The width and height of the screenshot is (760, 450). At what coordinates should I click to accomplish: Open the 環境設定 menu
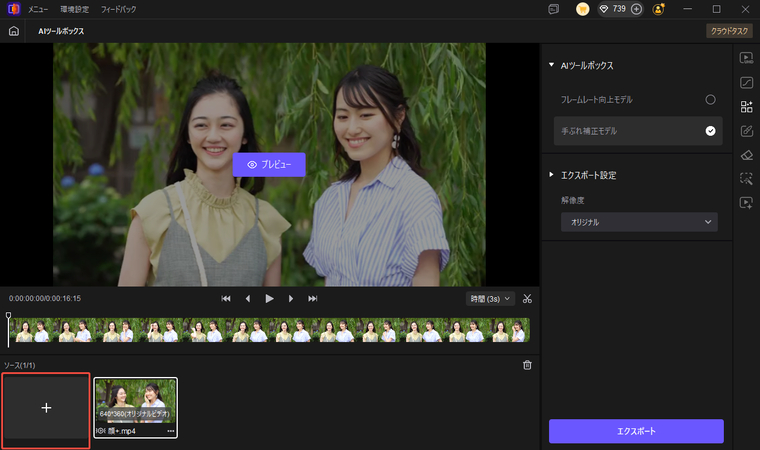(x=74, y=9)
